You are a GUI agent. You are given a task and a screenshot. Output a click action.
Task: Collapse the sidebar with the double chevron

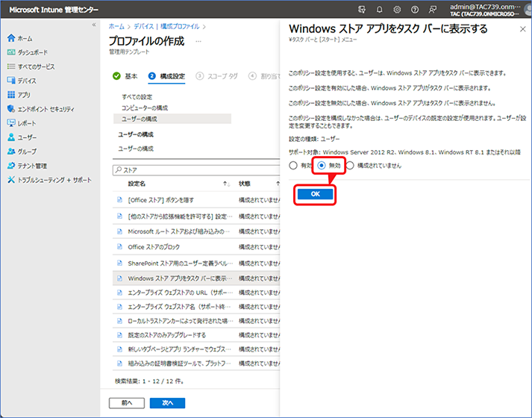point(94,25)
